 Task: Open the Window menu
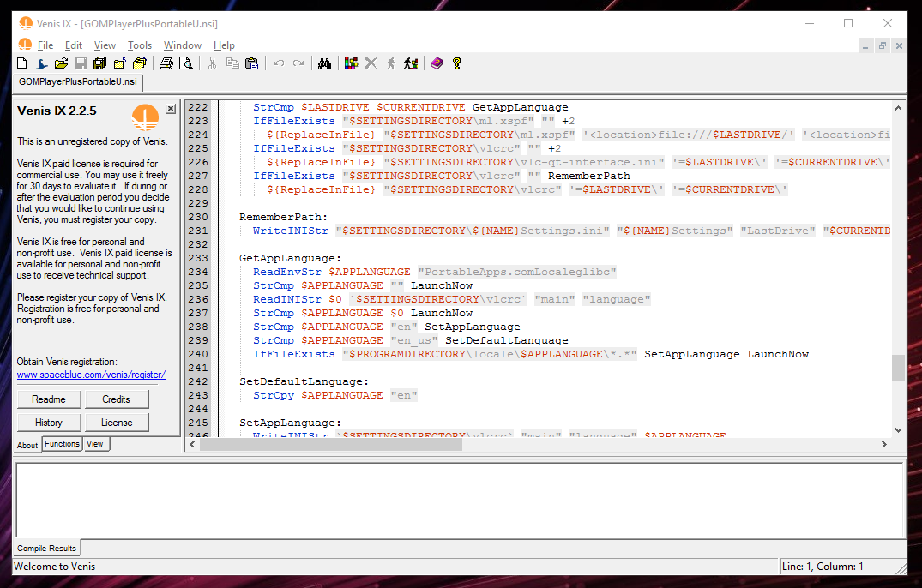[x=183, y=45]
